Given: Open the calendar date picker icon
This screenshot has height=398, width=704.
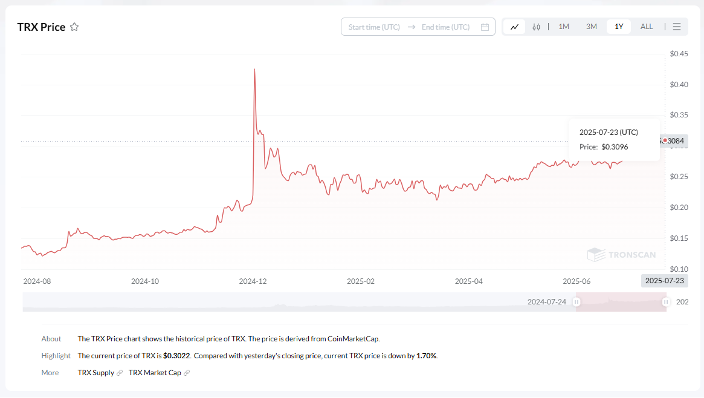Looking at the screenshot, I should [485, 27].
